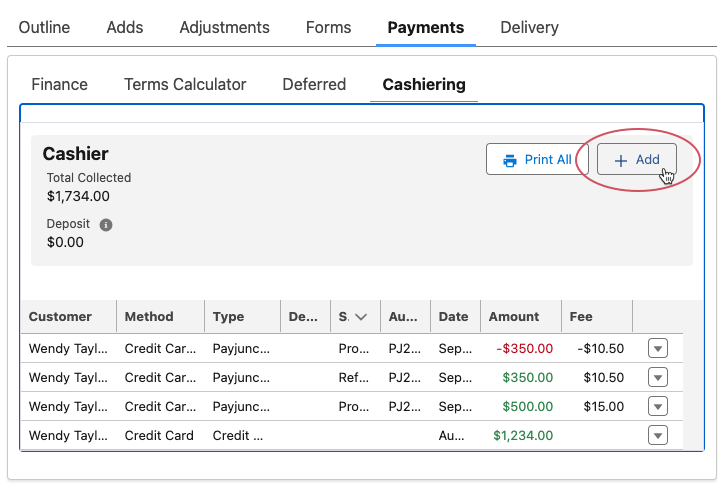Click the $0.00 deposit value

tap(65, 242)
